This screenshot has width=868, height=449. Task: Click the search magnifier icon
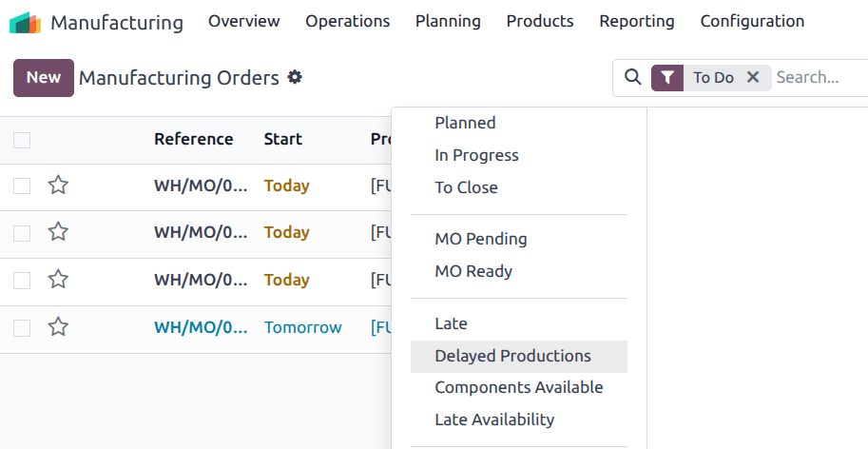pyautogui.click(x=632, y=77)
